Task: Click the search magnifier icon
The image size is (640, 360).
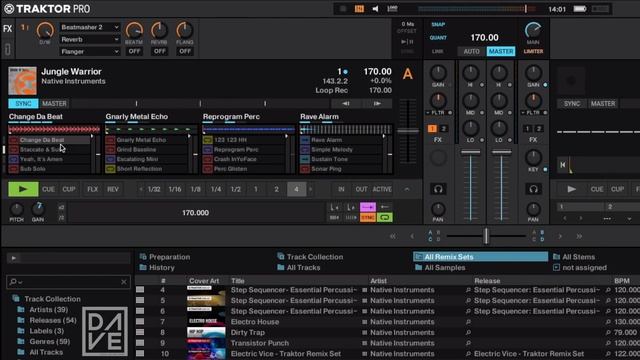Action: click(x=13, y=282)
